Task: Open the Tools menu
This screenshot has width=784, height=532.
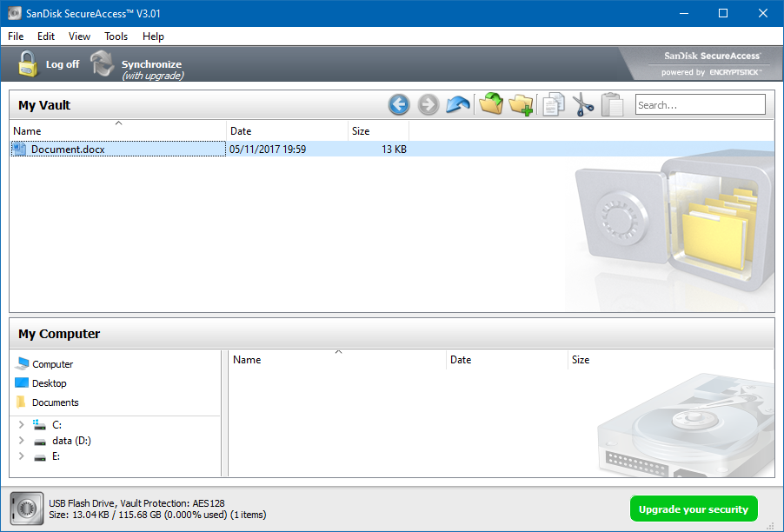Action: (116, 37)
